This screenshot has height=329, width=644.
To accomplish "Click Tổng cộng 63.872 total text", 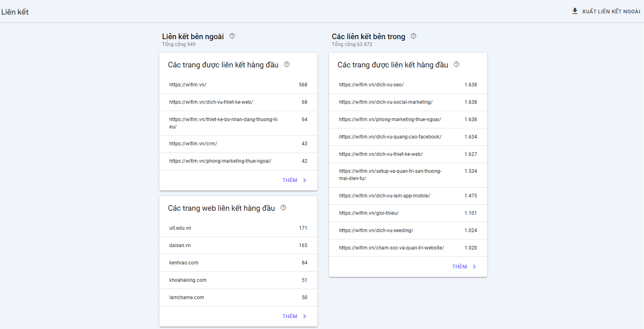I will [x=352, y=44].
